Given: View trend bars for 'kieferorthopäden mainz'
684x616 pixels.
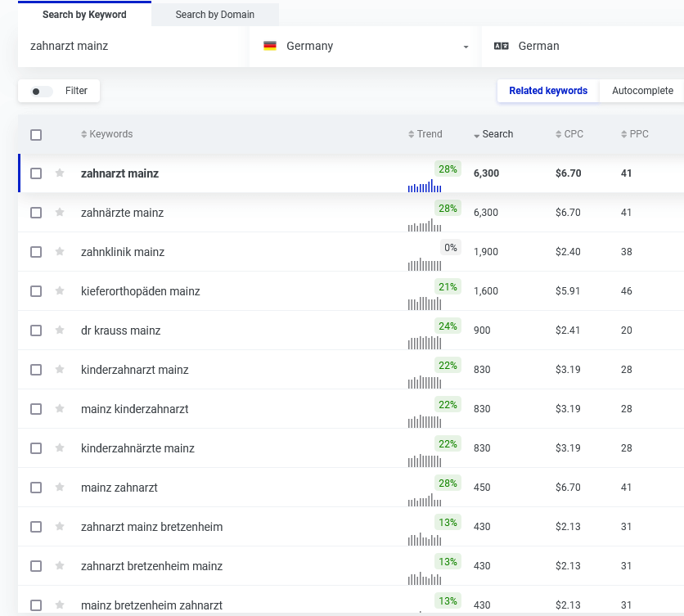Looking at the screenshot, I should pos(425,304).
